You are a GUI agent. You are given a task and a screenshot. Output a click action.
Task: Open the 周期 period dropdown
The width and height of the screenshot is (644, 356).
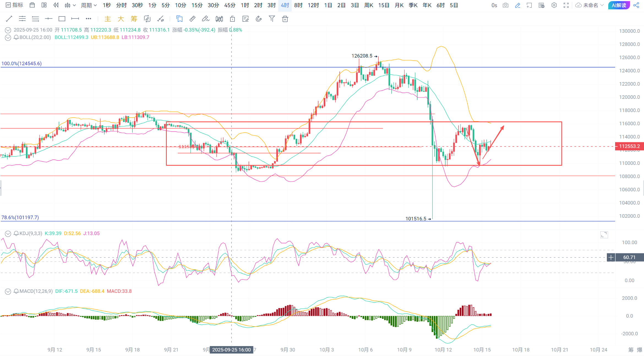pos(89,5)
